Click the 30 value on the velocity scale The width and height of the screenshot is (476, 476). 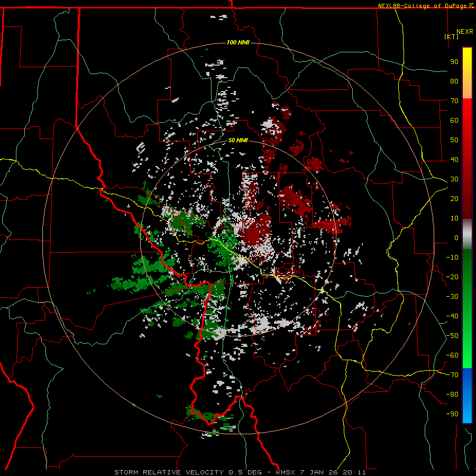coord(454,179)
